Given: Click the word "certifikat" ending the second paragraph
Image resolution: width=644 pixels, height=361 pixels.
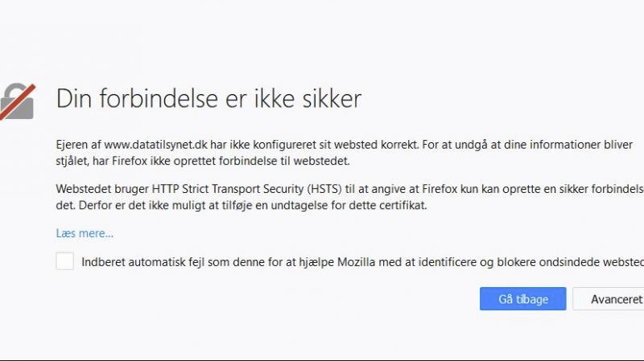Looking at the screenshot, I should pos(398,205).
